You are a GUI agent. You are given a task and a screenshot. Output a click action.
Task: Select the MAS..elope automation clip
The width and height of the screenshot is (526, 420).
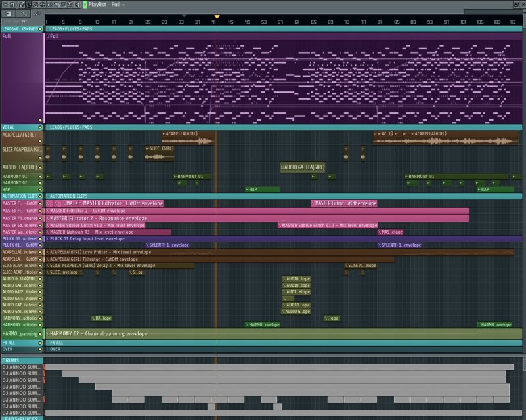click(x=391, y=232)
